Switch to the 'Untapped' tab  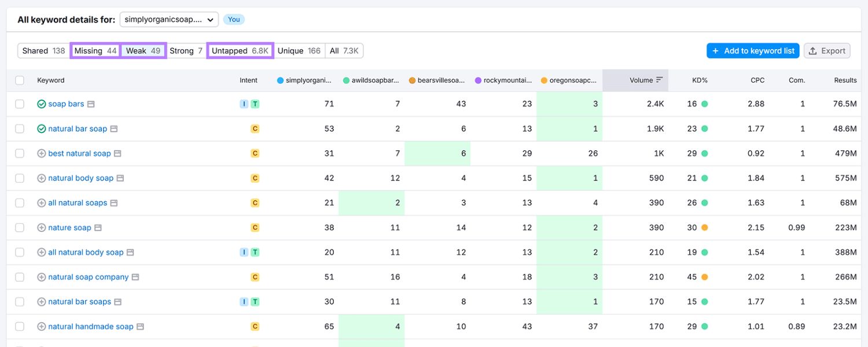[240, 50]
